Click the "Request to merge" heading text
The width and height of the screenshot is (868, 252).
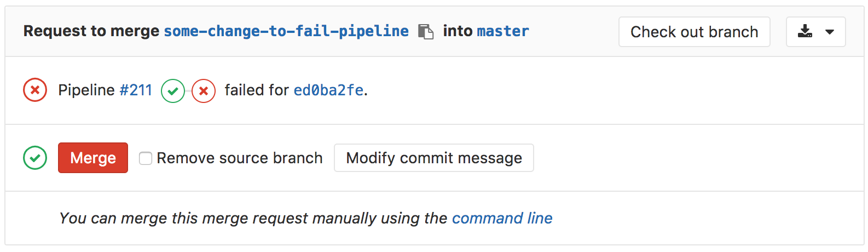91,31
